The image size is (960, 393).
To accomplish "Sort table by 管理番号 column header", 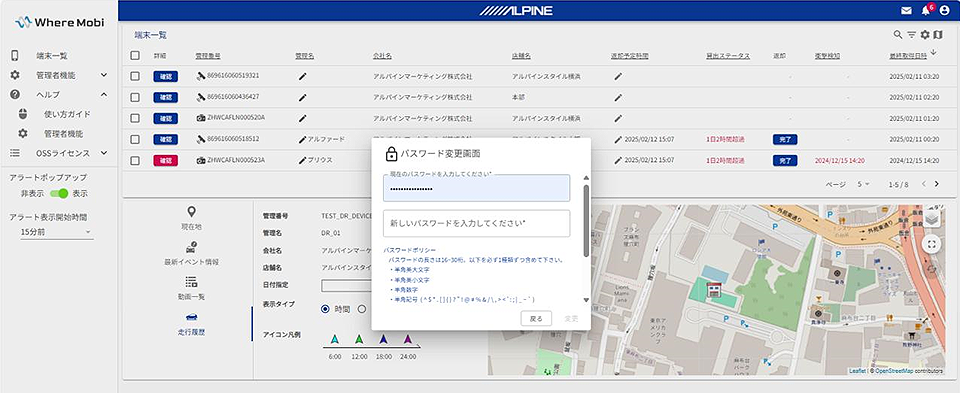I will (208, 56).
